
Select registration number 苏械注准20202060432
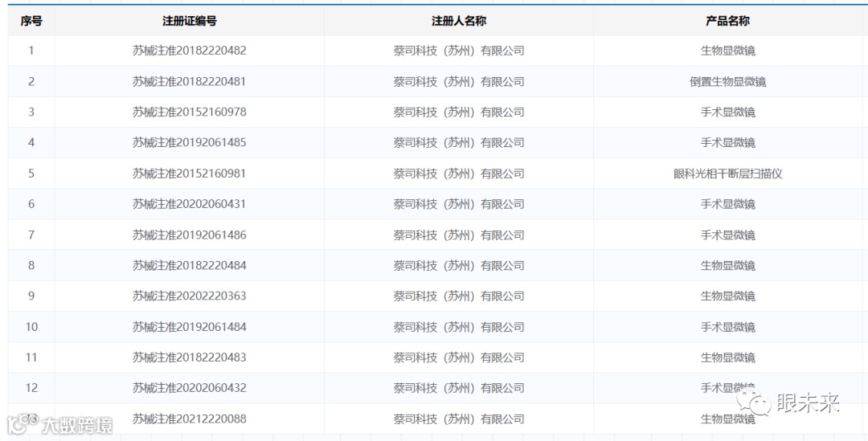tap(190, 388)
